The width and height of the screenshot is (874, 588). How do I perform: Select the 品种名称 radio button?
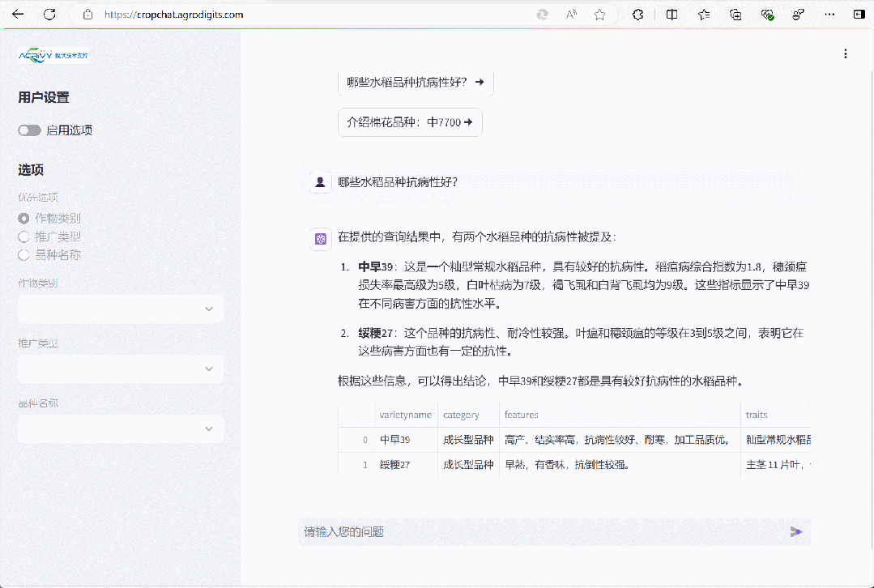tap(23, 255)
